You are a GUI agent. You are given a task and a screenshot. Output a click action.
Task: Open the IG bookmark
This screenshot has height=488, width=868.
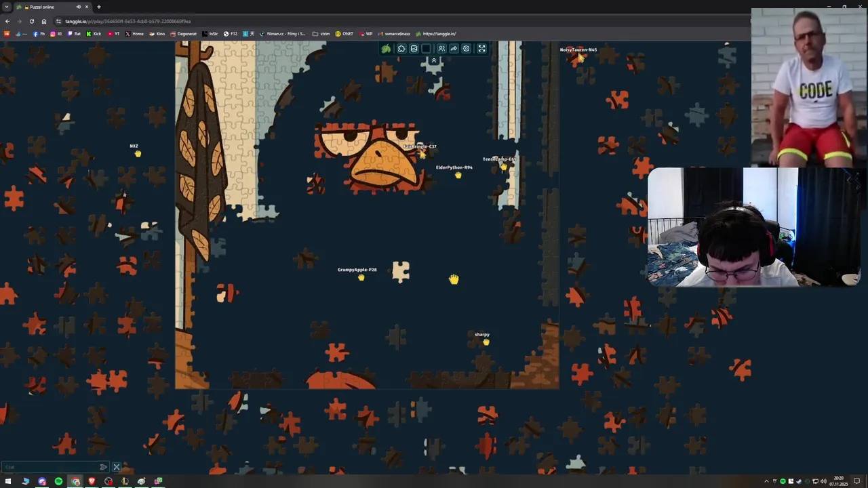coord(56,34)
